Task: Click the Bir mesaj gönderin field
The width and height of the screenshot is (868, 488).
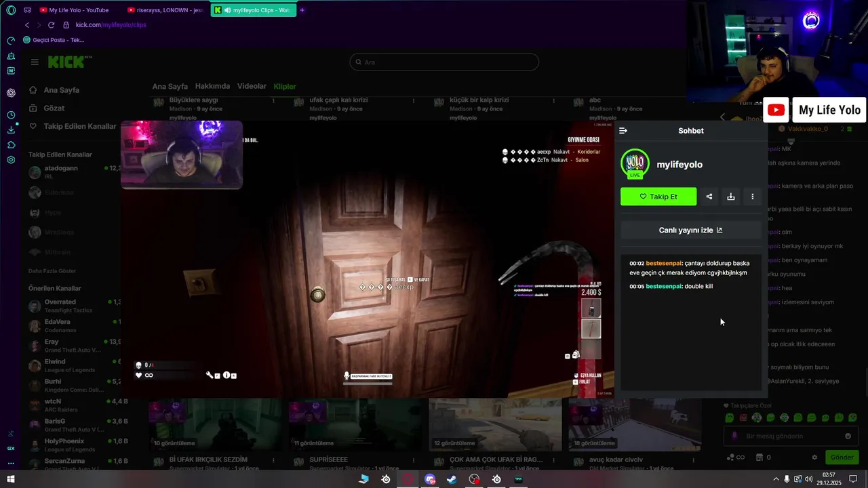Action: (x=790, y=436)
